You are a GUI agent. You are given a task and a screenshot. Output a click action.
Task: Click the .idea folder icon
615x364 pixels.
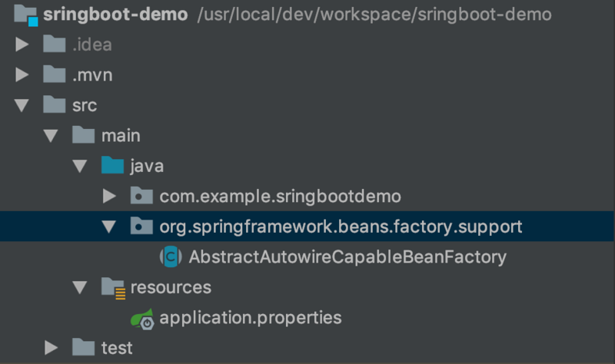pyautogui.click(x=55, y=45)
